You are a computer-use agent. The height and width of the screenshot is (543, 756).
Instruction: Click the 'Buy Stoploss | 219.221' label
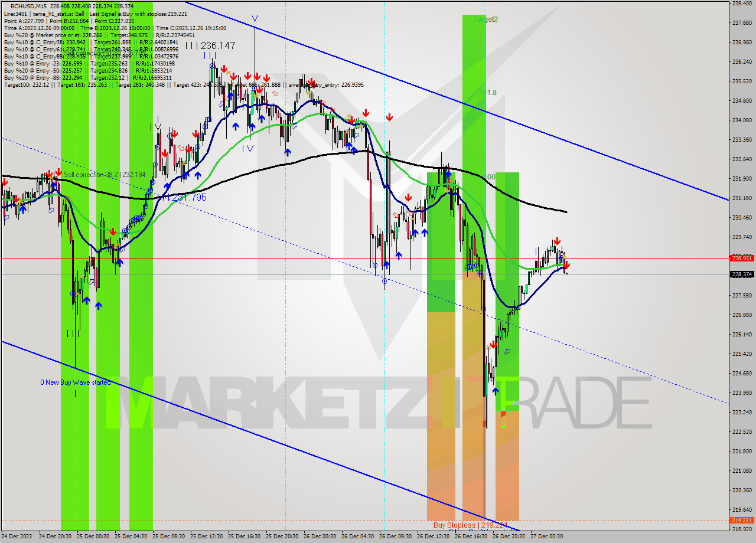coord(470,525)
